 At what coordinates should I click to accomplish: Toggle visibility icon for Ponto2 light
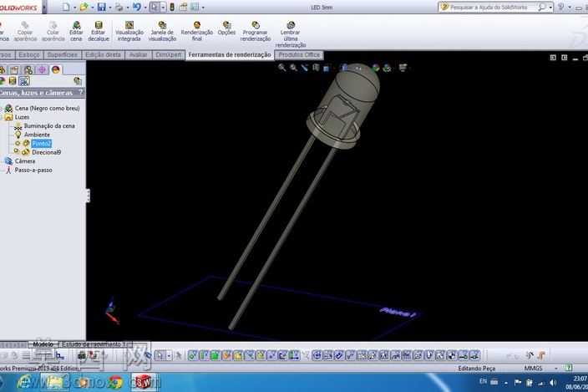pos(18,143)
